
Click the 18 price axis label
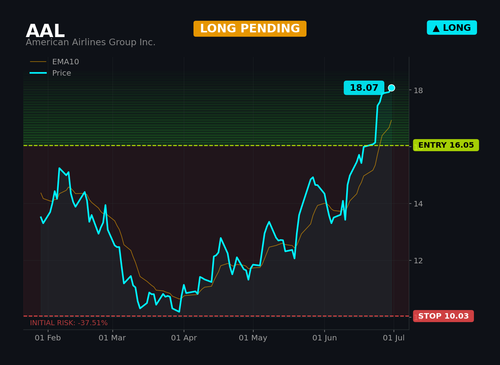coord(418,90)
